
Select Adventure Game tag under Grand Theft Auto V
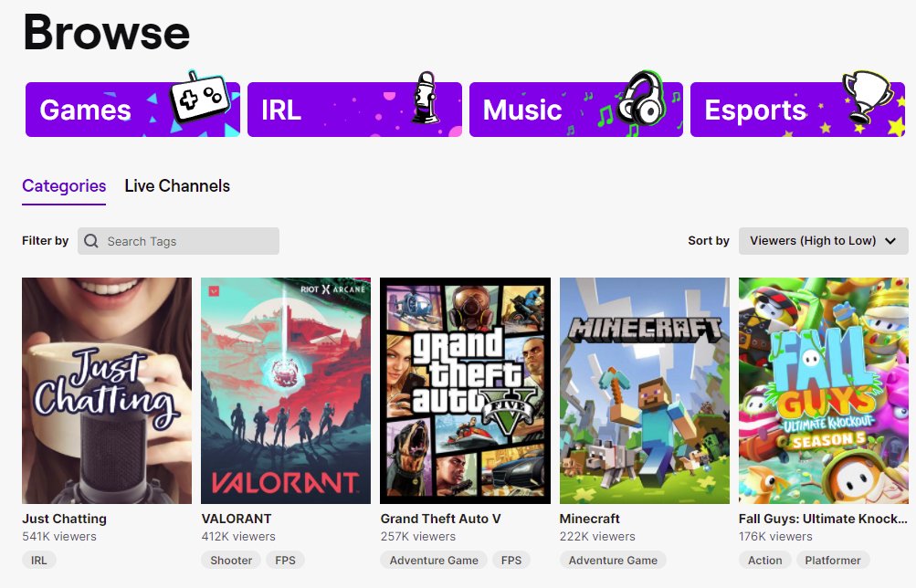[x=434, y=560]
